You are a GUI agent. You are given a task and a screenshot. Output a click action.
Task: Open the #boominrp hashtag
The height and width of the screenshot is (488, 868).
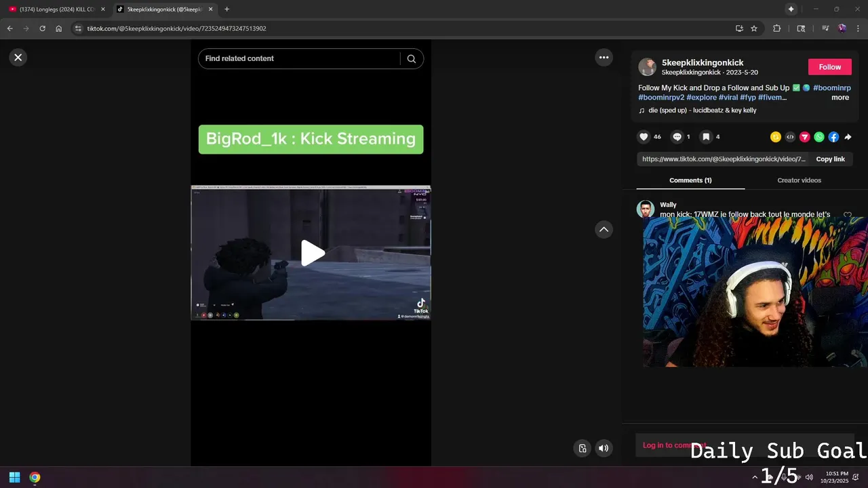coord(832,88)
